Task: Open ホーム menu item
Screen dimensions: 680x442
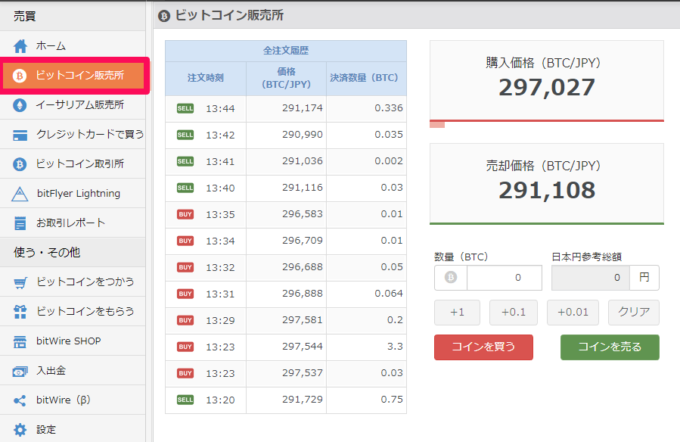Action: click(x=72, y=46)
